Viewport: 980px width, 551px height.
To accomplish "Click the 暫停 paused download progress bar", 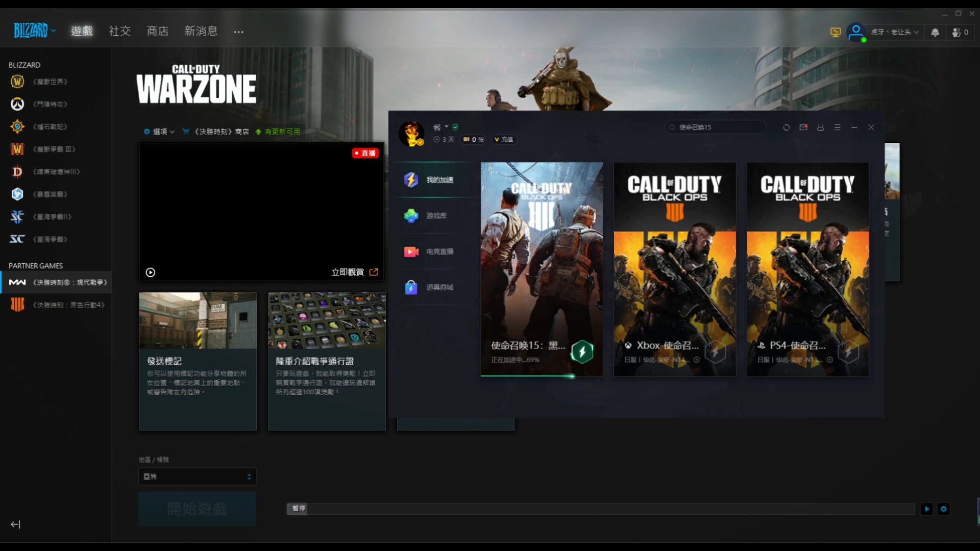I will pyautogui.click(x=601, y=509).
